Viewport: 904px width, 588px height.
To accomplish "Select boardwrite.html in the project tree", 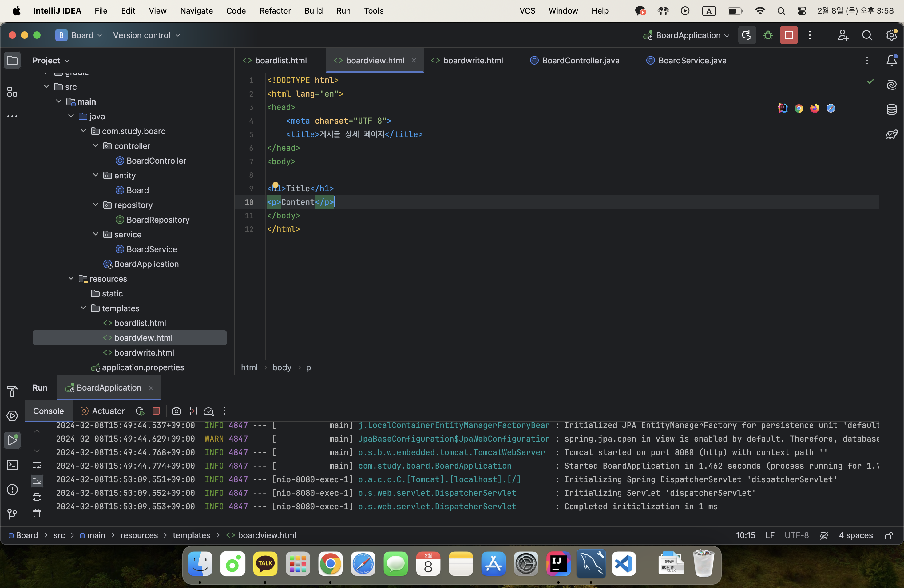I will click(x=144, y=352).
